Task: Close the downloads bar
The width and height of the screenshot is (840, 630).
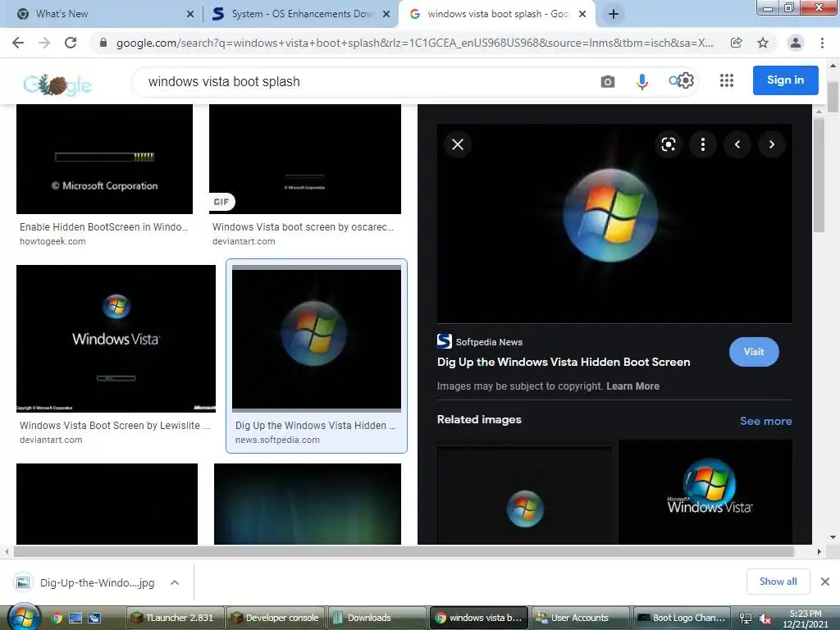Action: click(x=825, y=582)
